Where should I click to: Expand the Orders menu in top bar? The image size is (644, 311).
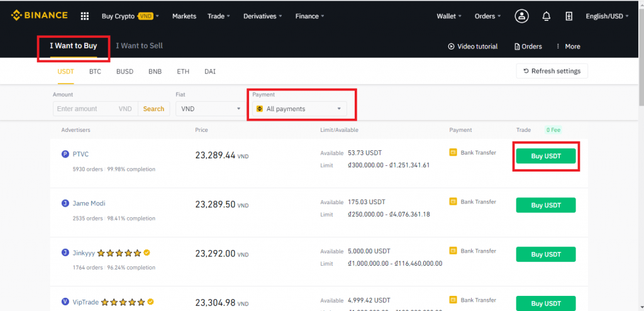click(487, 16)
